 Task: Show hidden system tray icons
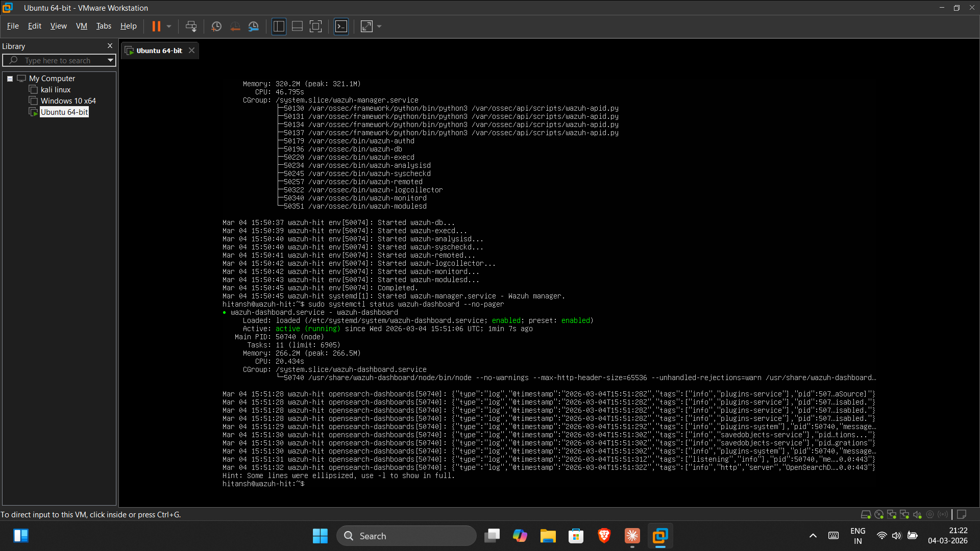tap(813, 536)
